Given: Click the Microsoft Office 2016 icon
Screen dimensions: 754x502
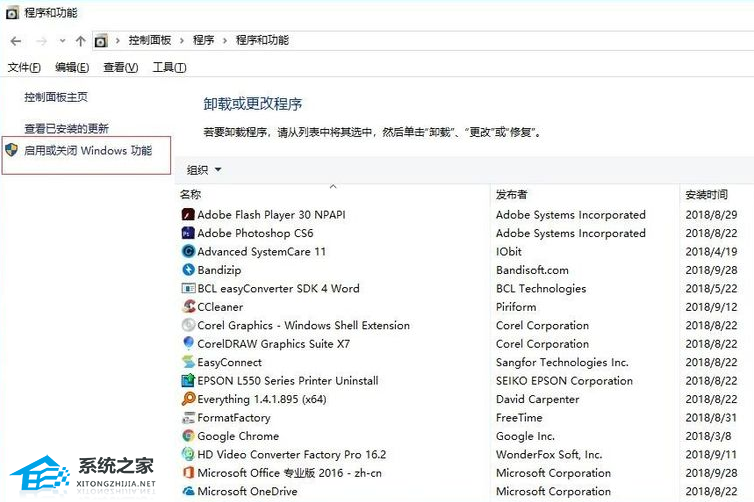Looking at the screenshot, I should pos(188,473).
